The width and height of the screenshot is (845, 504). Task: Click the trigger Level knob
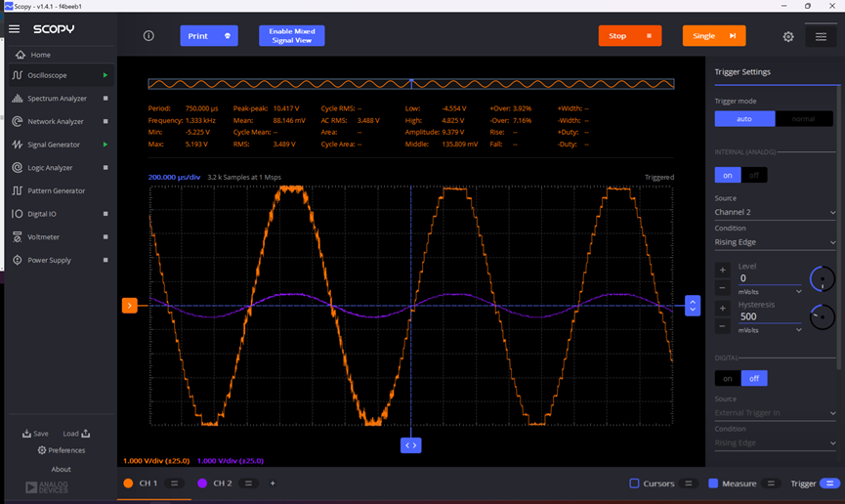(822, 278)
